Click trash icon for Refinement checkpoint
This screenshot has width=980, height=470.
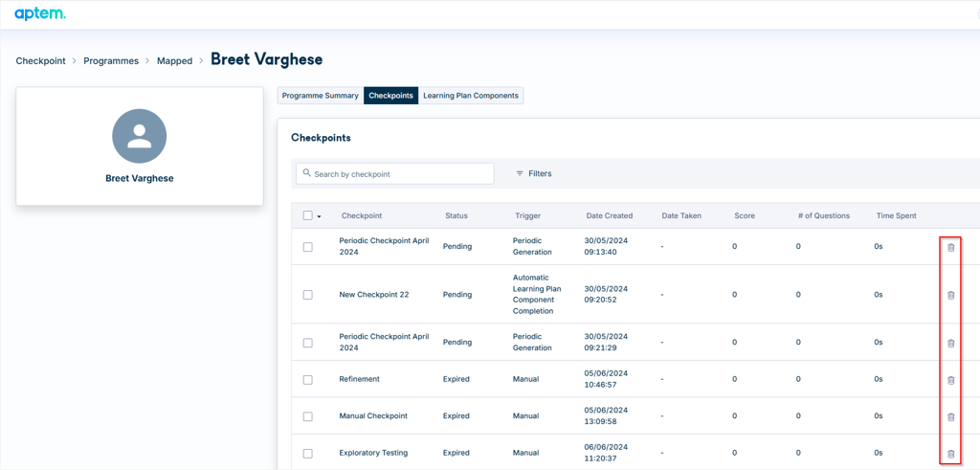click(950, 380)
